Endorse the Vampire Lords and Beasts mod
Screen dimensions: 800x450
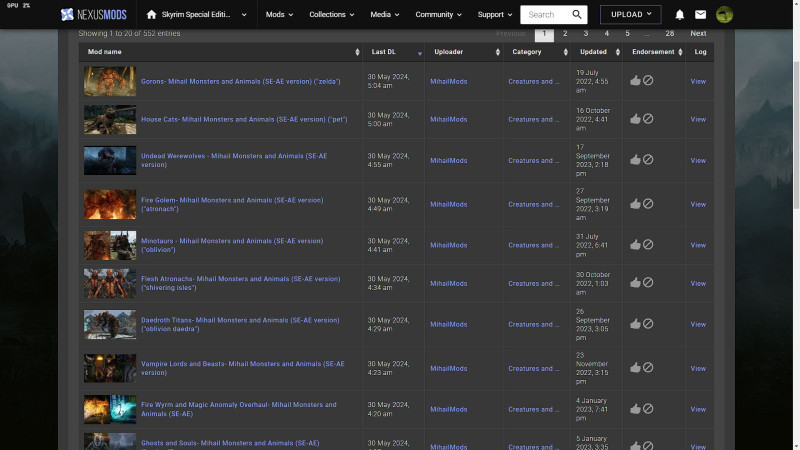point(635,367)
